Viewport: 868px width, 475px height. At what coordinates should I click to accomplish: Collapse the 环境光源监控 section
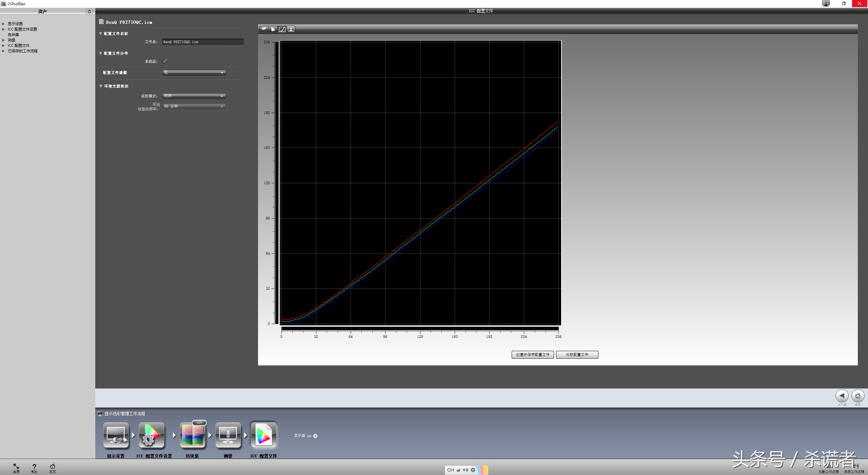pyautogui.click(x=101, y=86)
